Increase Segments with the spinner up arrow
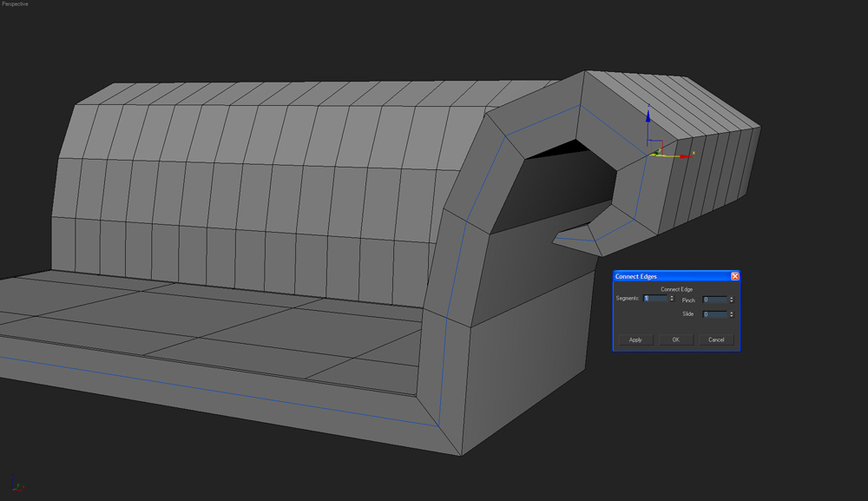This screenshot has width=868, height=501. (672, 297)
